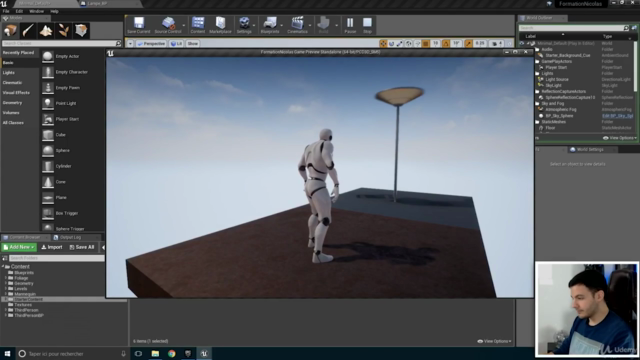Image resolution: width=640 pixels, height=360 pixels.
Task: Click the Add New button
Action: point(19,247)
